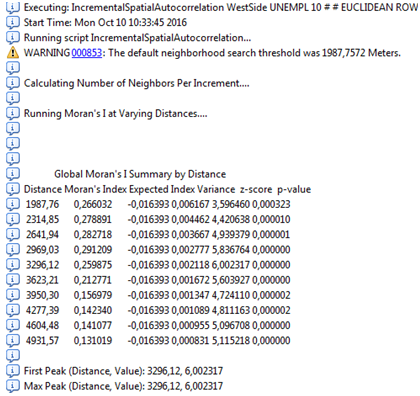
Task: Click the p-value column header
Action: coord(294,189)
